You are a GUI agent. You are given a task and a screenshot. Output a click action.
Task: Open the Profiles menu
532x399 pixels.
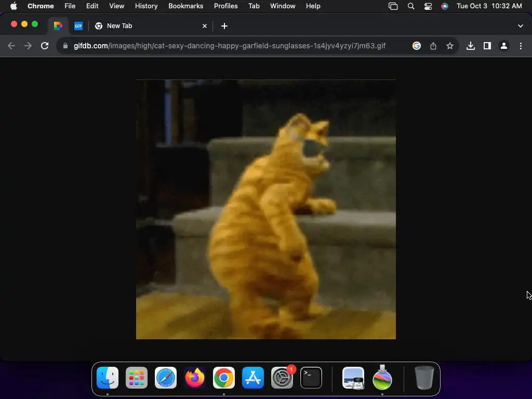pos(225,6)
